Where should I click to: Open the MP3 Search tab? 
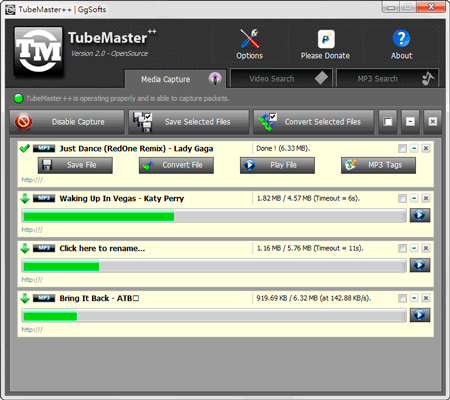[387, 79]
